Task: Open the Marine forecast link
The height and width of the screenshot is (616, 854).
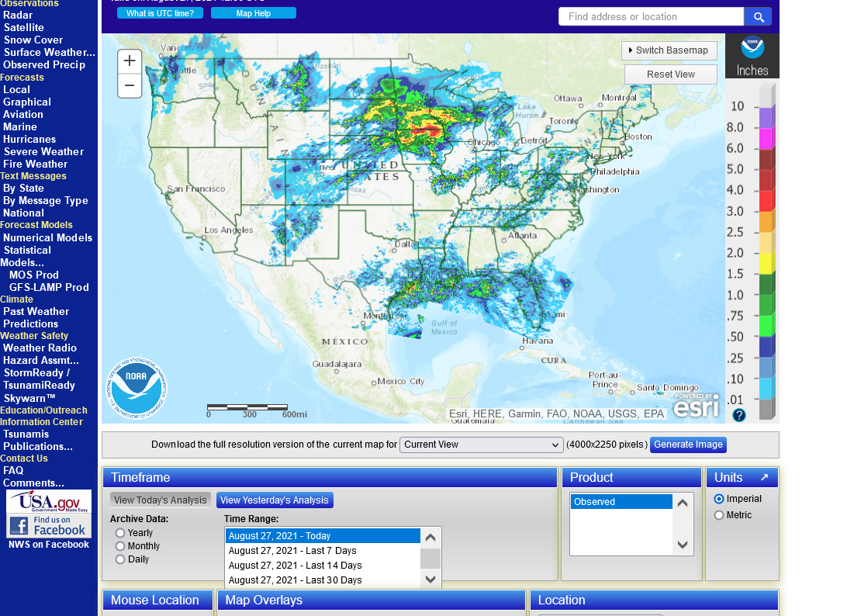Action: pyautogui.click(x=20, y=127)
